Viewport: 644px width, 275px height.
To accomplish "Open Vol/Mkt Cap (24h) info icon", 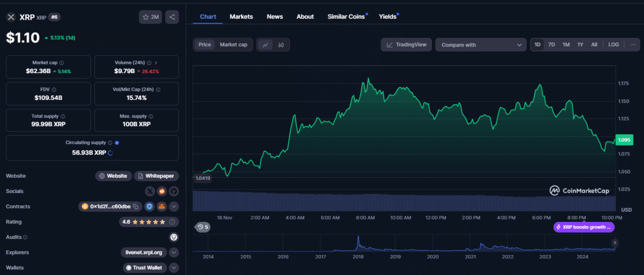I will point(158,90).
